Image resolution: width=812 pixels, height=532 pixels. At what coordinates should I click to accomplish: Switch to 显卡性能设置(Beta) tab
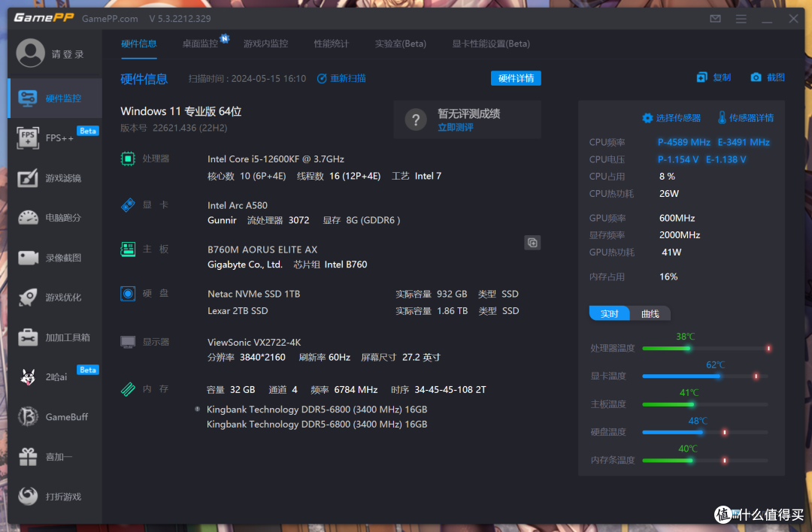tap(491, 44)
